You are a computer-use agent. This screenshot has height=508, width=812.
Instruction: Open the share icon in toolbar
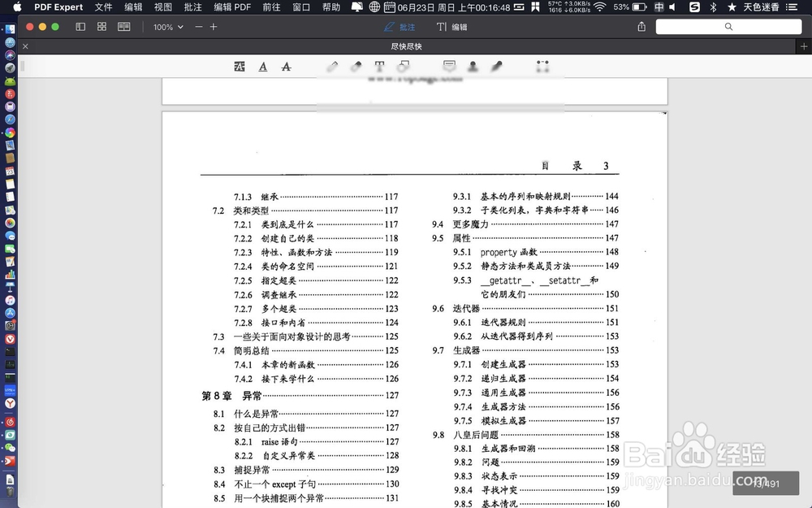pos(641,27)
